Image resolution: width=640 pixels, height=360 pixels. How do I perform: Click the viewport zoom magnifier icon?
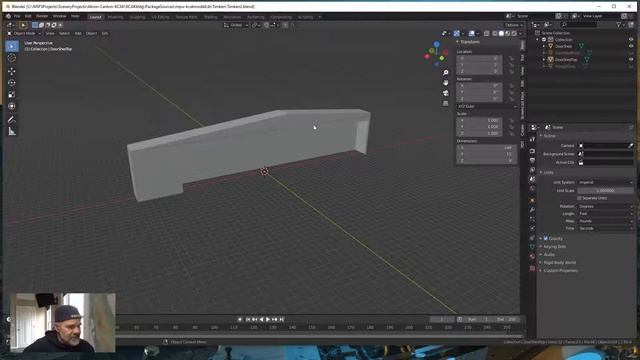445,72
